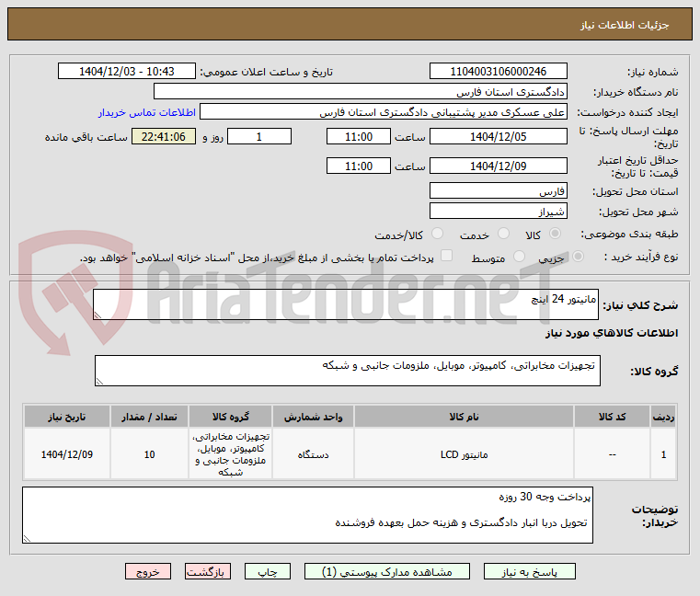This screenshot has width=700, height=596.
Task: Click the buyer notes text area
Action: 307,515
